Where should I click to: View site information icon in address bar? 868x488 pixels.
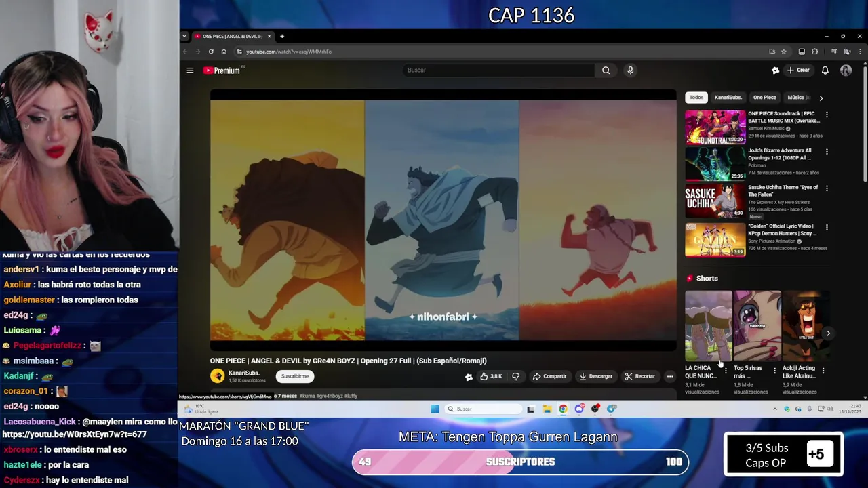click(239, 52)
